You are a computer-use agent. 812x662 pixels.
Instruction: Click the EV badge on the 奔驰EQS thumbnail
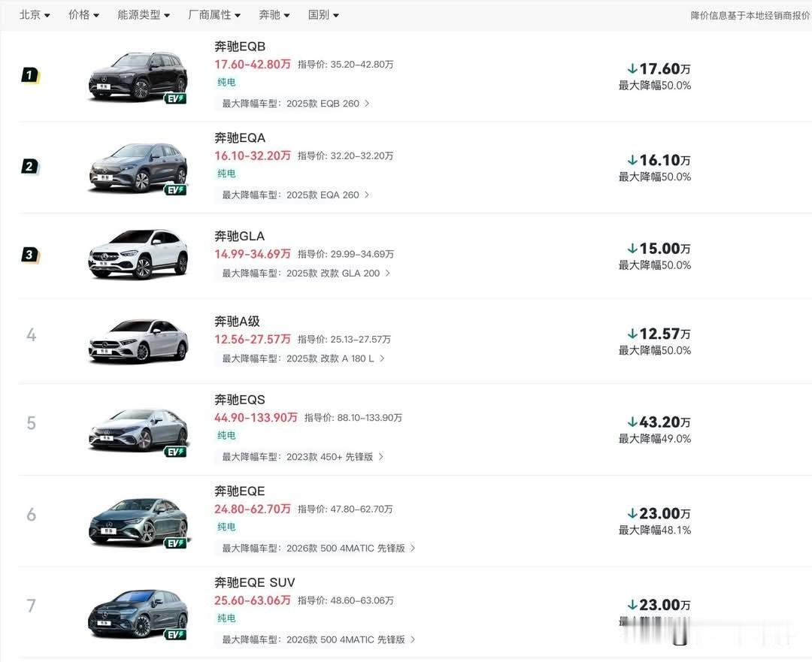point(177,452)
